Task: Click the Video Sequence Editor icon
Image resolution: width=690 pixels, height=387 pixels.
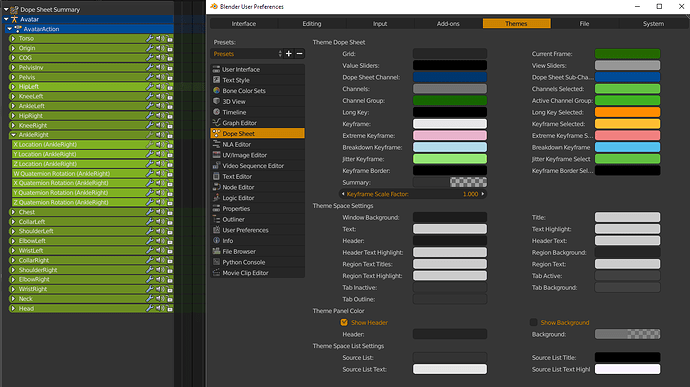Action: (217, 166)
